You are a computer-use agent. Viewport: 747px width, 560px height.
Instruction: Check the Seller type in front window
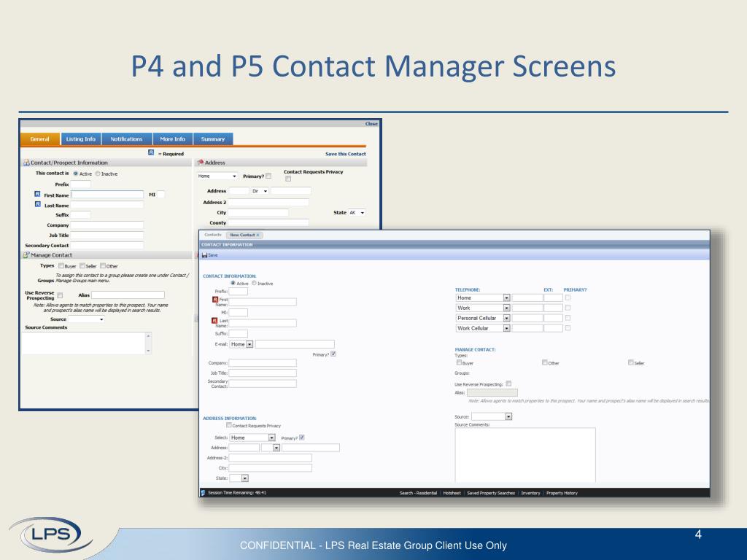pos(631,363)
